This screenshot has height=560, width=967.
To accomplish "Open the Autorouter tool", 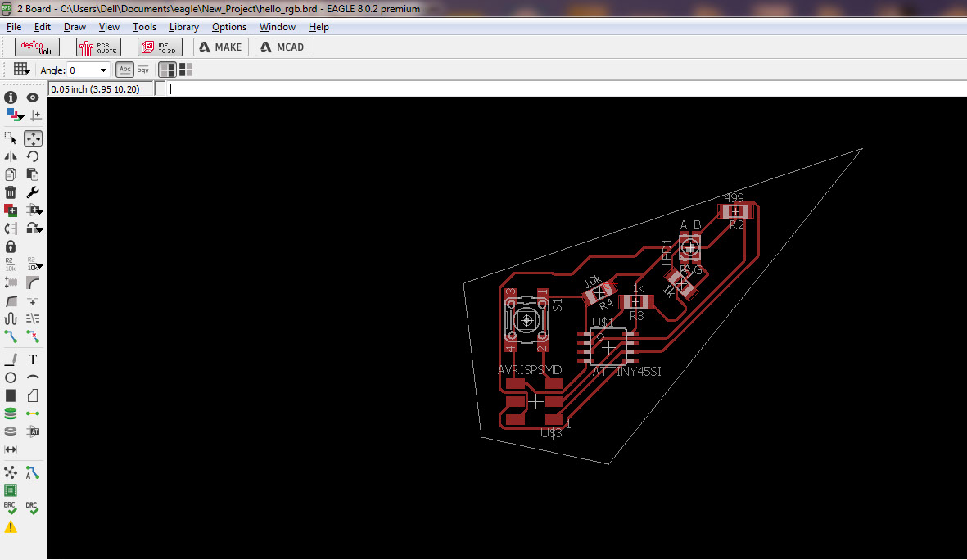I will click(33, 473).
